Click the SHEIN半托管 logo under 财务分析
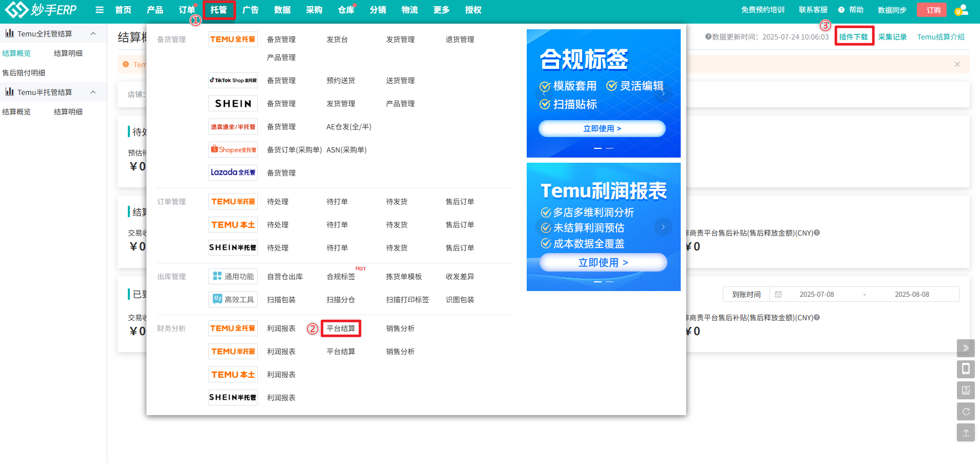Screen dimensions: 980x463 point(233,397)
